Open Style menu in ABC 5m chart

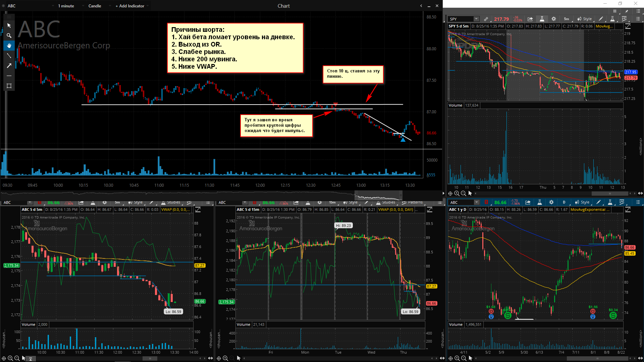pos(136,202)
